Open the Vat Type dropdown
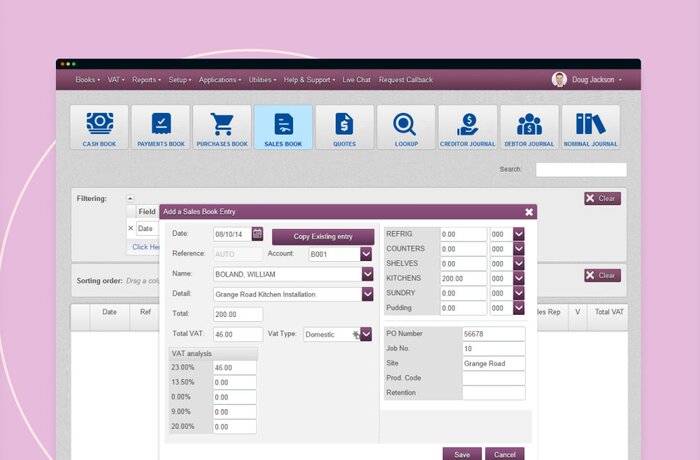Image resolution: width=700 pixels, height=460 pixels. pos(366,334)
